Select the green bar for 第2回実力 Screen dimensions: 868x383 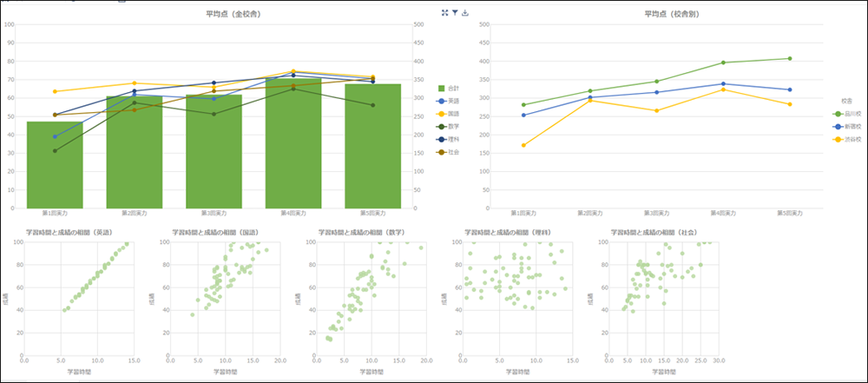pos(135,153)
